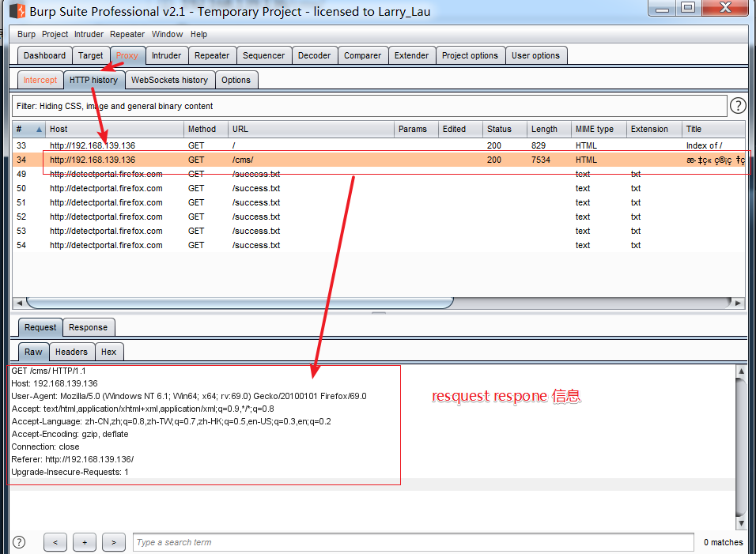Open the proxy Options sub-tab
The image size is (756, 554).
pos(236,80)
